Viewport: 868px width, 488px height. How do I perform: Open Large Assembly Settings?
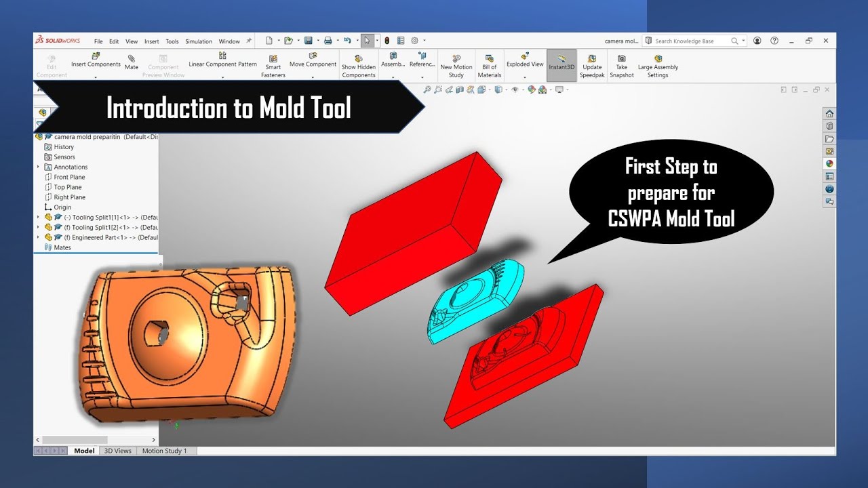[x=658, y=66]
